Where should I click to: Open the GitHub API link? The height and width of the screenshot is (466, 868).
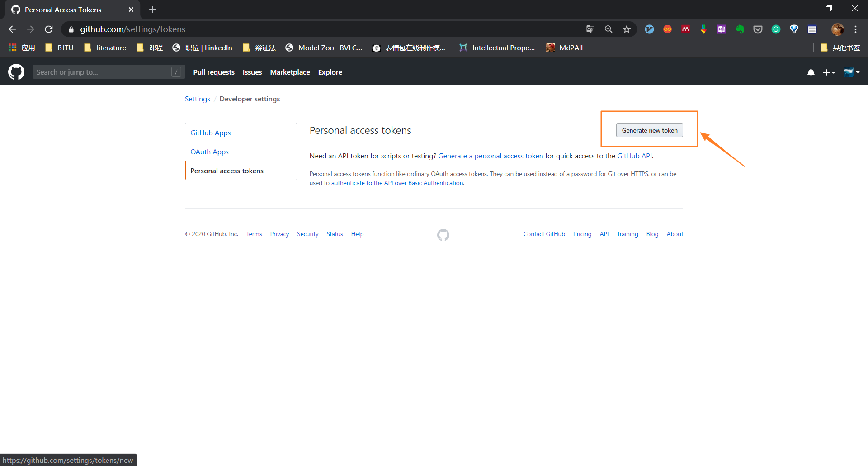[634, 156]
